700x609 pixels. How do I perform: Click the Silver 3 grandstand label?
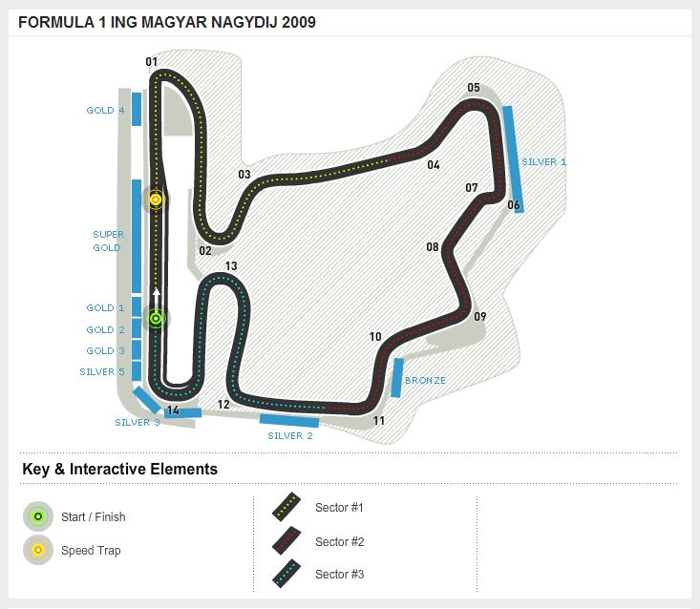pos(138,422)
